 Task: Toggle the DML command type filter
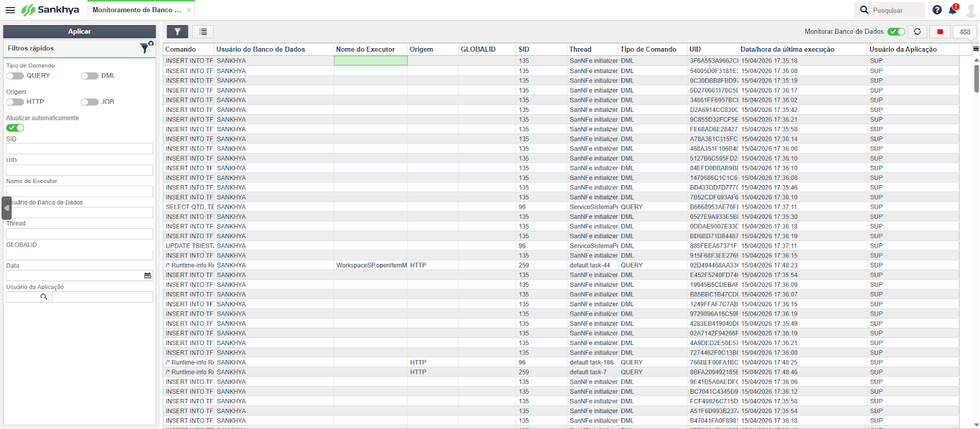(x=90, y=75)
